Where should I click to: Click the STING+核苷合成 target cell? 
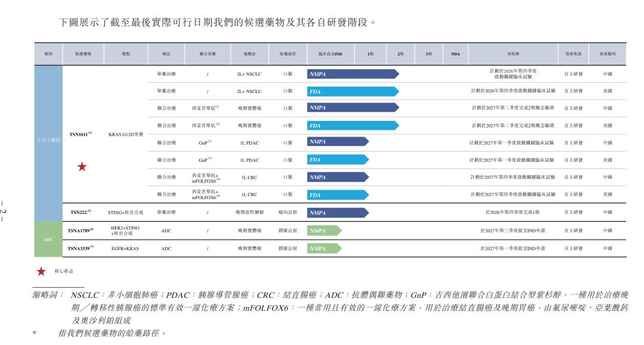(x=125, y=213)
